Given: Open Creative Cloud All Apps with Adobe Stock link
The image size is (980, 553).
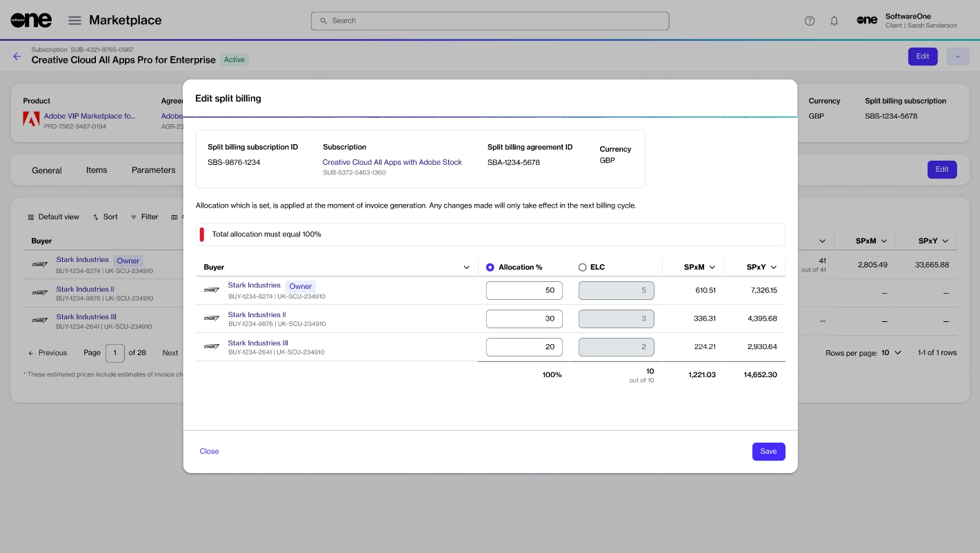Looking at the screenshot, I should 392,163.
